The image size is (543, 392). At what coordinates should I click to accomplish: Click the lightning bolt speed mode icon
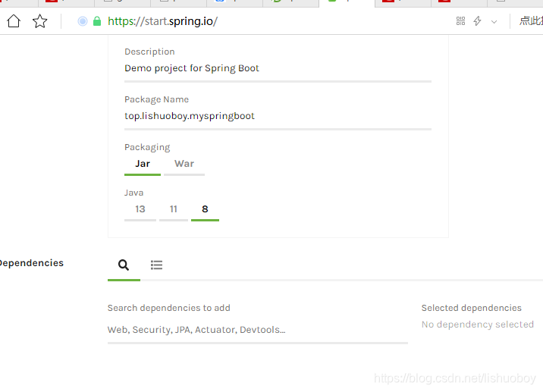pyautogui.click(x=478, y=21)
